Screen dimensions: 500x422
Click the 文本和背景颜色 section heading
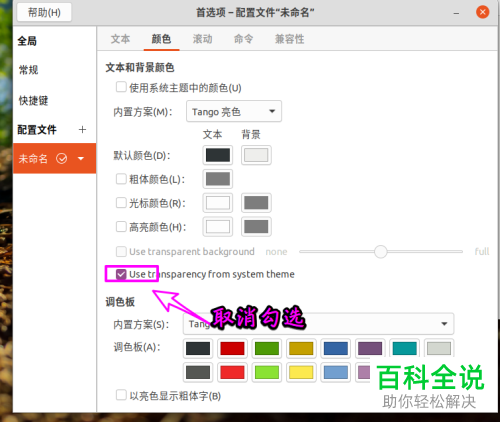tap(140, 68)
